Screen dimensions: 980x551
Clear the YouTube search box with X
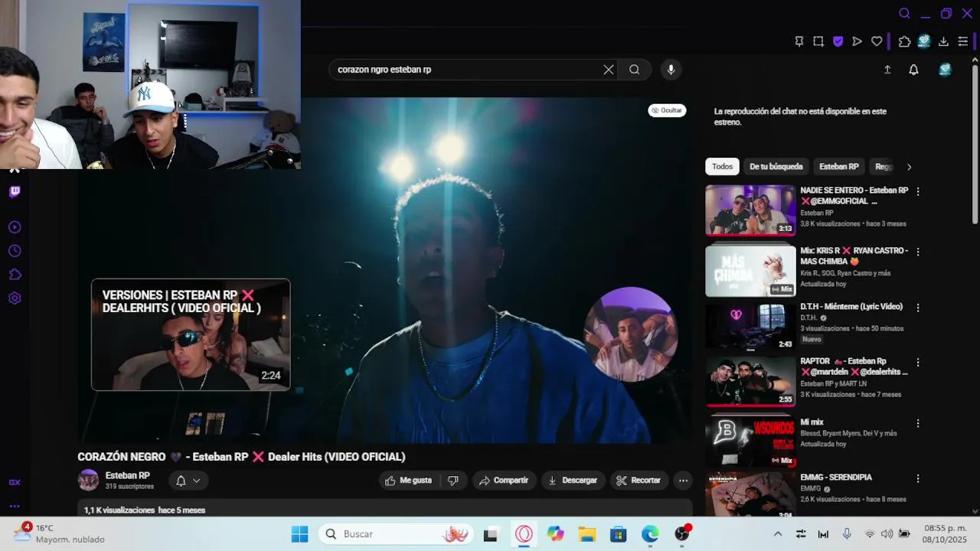609,70
